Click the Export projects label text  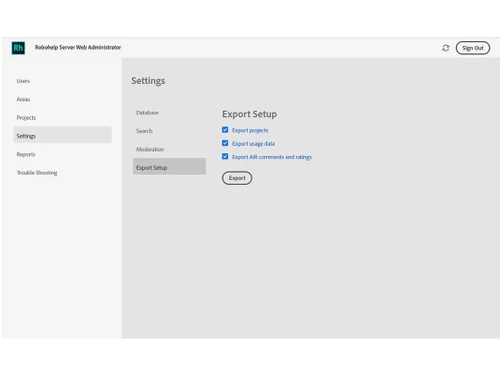[250, 130]
